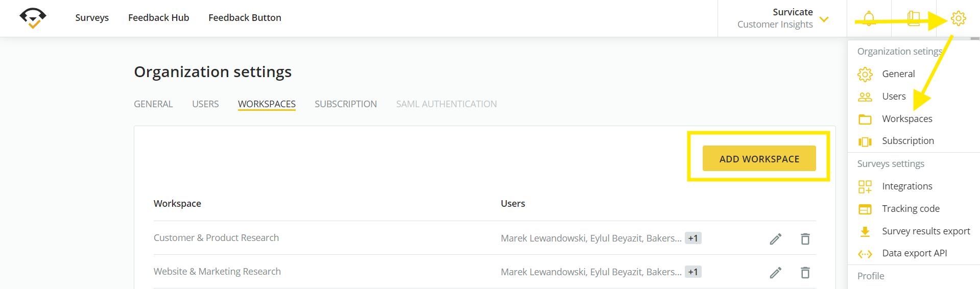Screen dimensions: 980x289
Task: Open the notifications bell icon
Action: (x=869, y=18)
